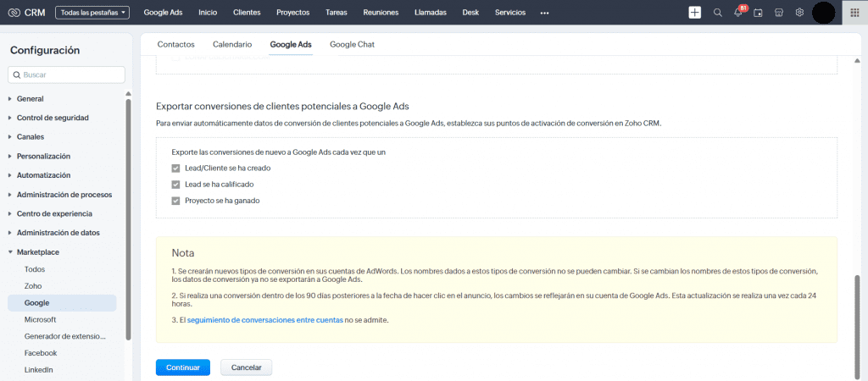868x381 pixels.
Task: Toggle 'Proyecto se ha ganado' checkbox
Action: pyautogui.click(x=175, y=201)
